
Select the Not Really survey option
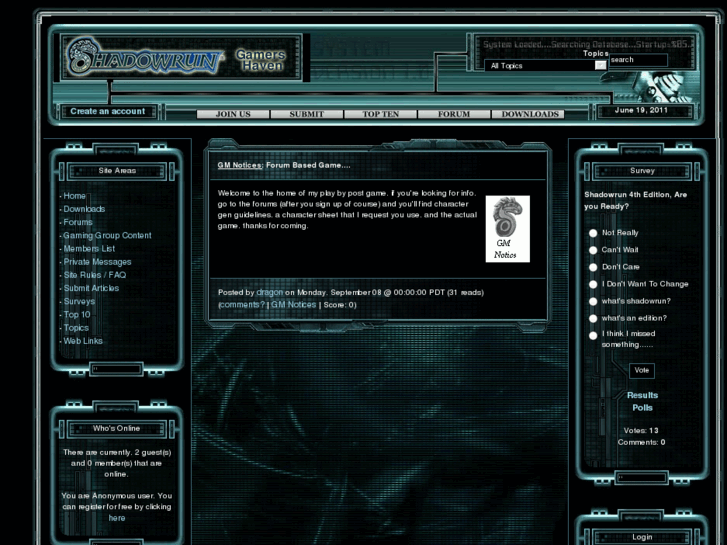[x=593, y=233]
